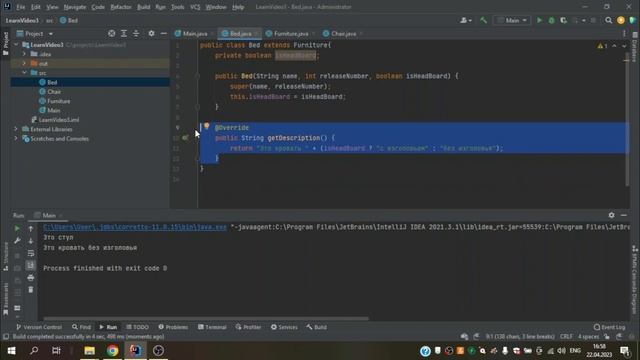
Task: Open the Refactor menu
Action: click(121, 7)
